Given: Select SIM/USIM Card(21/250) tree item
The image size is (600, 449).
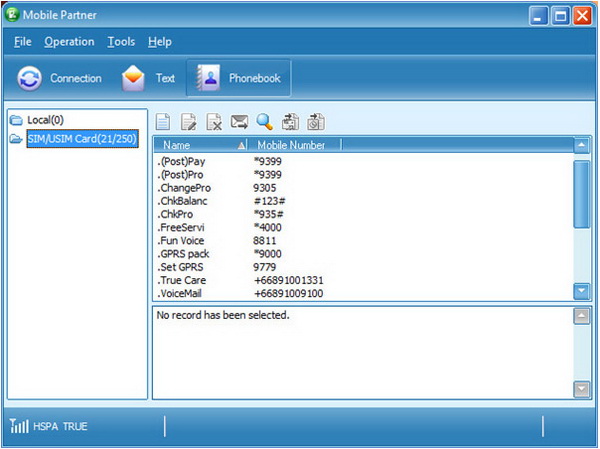Looking at the screenshot, I should (x=82, y=139).
